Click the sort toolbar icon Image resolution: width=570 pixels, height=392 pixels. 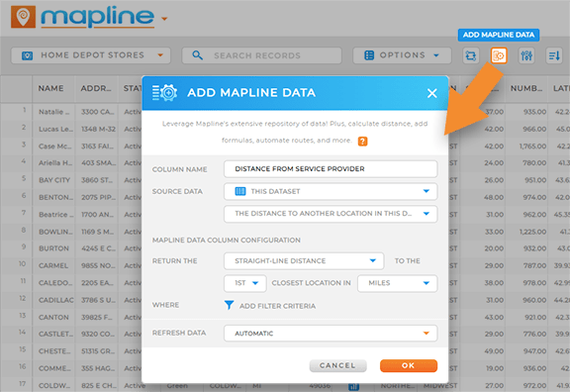(554, 55)
